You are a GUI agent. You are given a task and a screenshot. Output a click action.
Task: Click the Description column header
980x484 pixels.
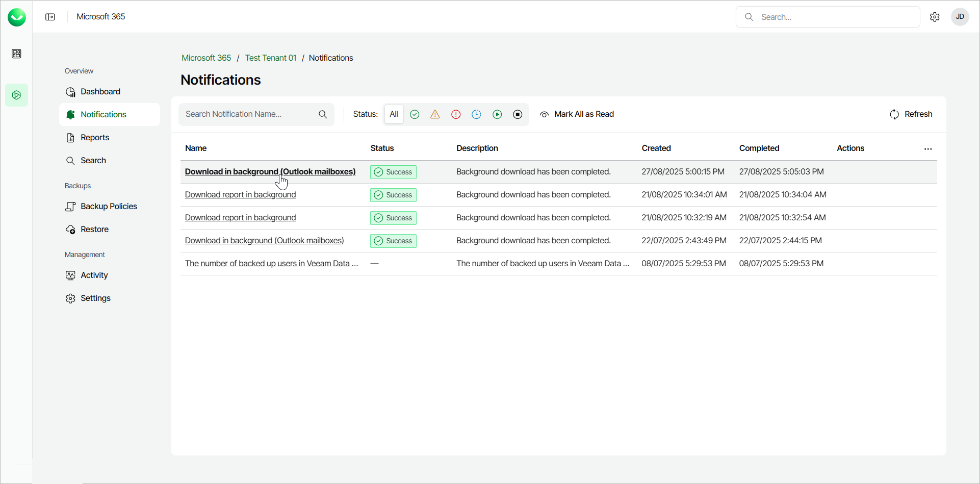(x=477, y=148)
